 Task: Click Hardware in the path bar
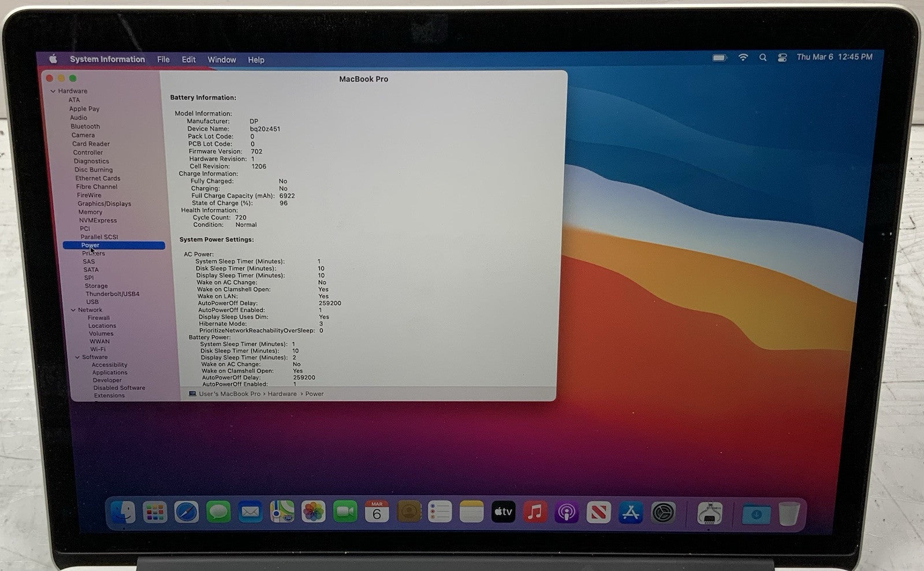282,394
